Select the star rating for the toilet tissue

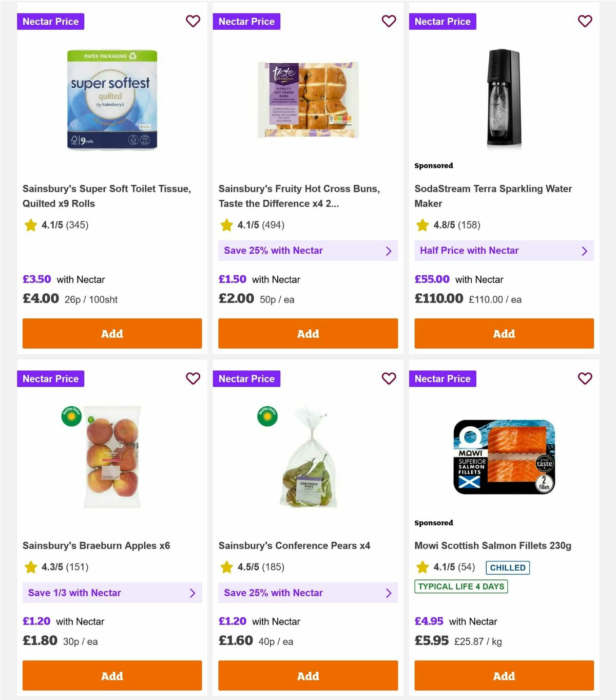[x=30, y=225]
